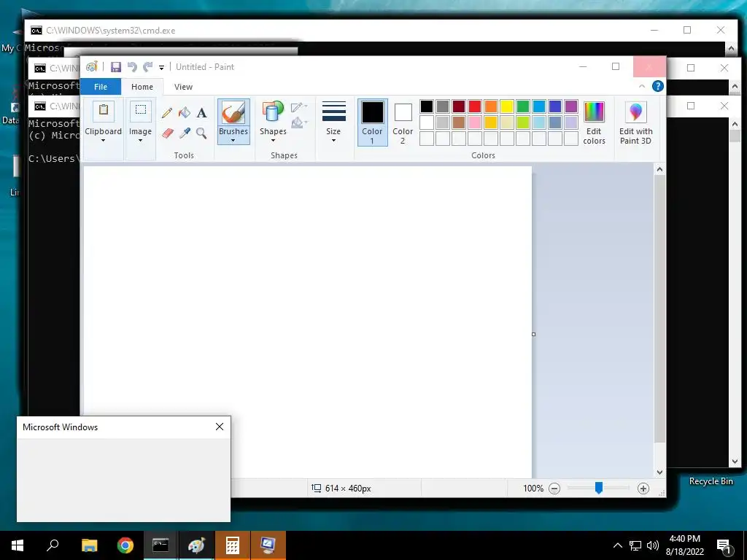Choose the Fill with color bucket tool
The height and width of the screenshot is (560, 747).
(184, 113)
